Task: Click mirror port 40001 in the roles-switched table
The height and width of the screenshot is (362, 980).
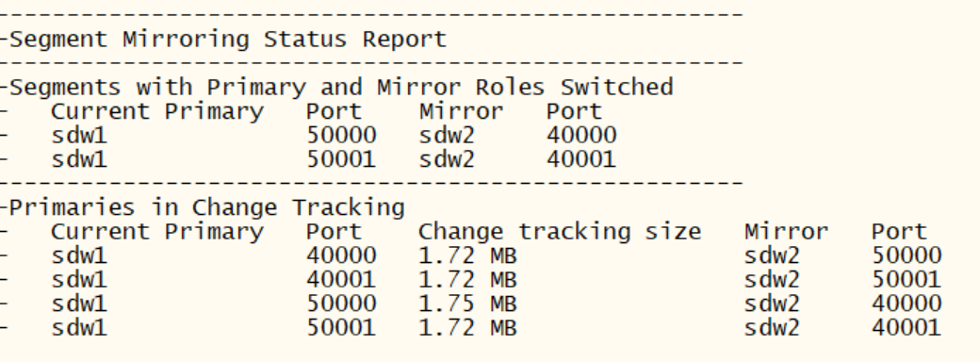Action: (582, 159)
